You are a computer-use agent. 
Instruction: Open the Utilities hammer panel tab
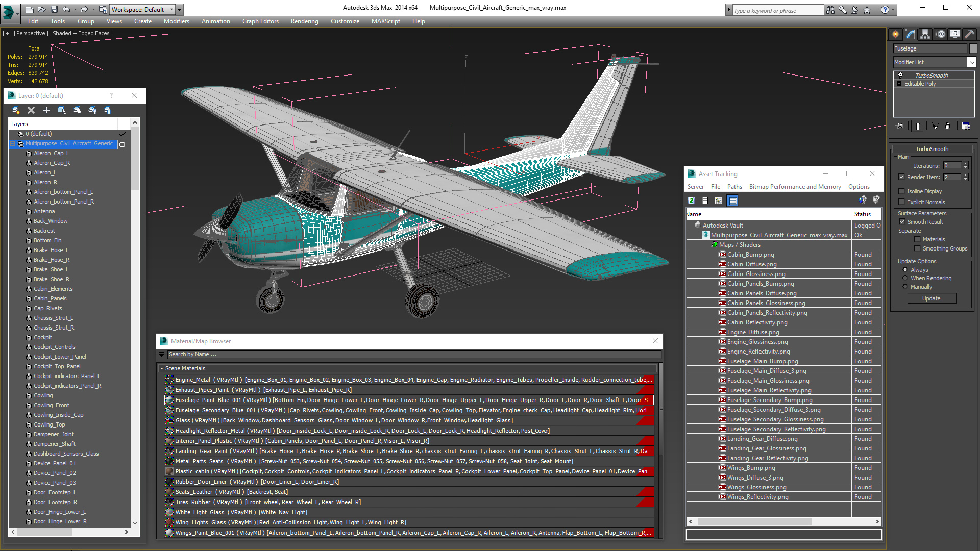(x=970, y=34)
